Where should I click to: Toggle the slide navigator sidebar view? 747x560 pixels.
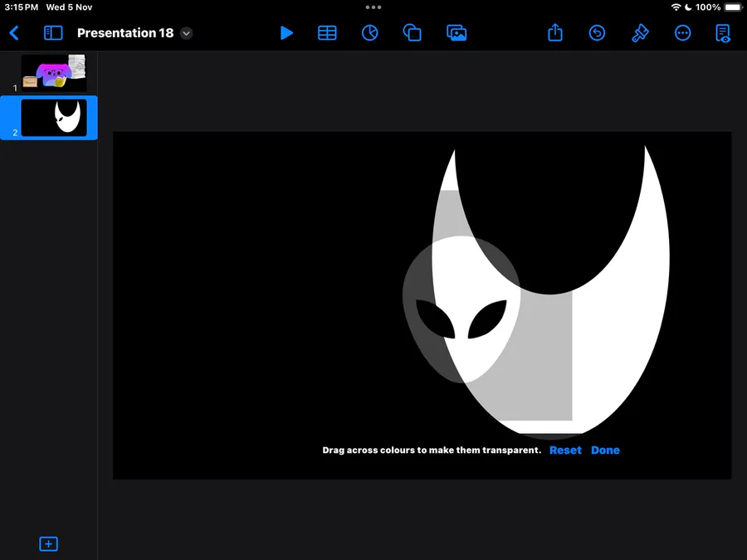point(53,33)
